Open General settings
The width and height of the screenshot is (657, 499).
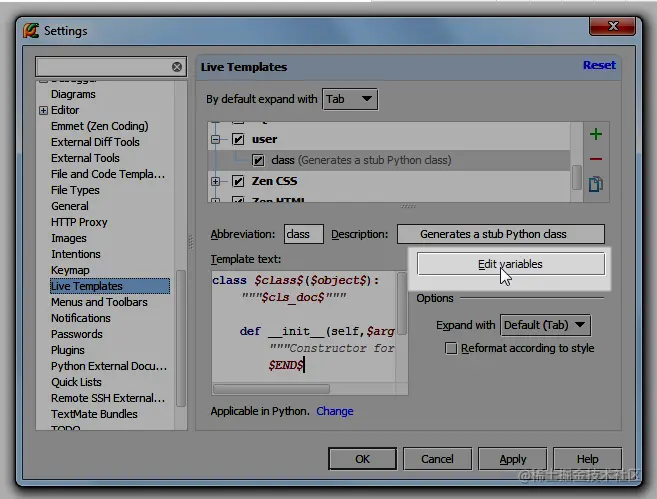tap(70, 206)
